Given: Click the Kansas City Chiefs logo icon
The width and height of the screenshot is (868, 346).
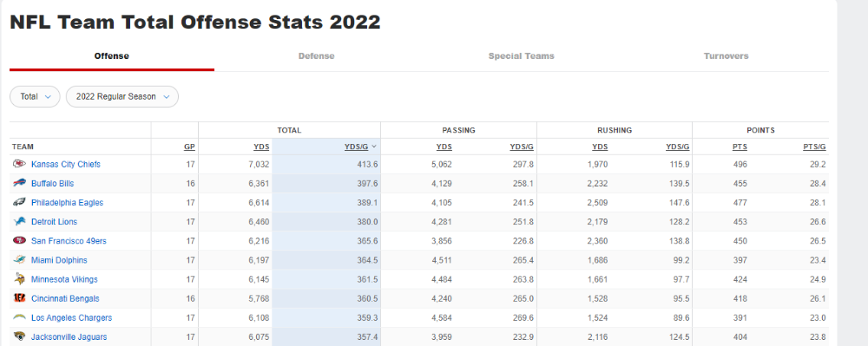Looking at the screenshot, I should (x=19, y=164).
